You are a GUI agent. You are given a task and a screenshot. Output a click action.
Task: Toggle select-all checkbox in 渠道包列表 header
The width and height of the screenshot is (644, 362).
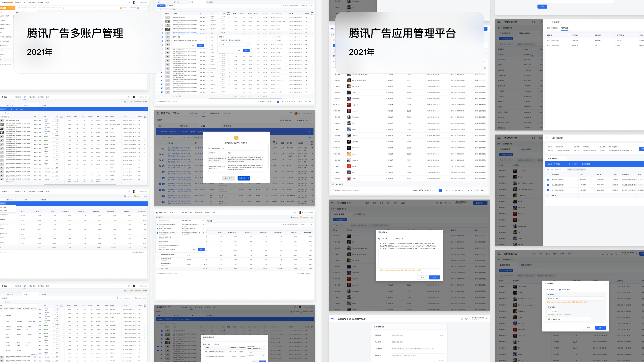coord(548,174)
